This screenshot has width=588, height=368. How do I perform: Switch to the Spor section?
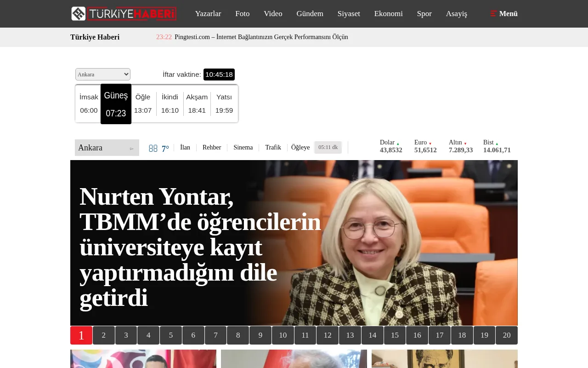click(x=424, y=14)
